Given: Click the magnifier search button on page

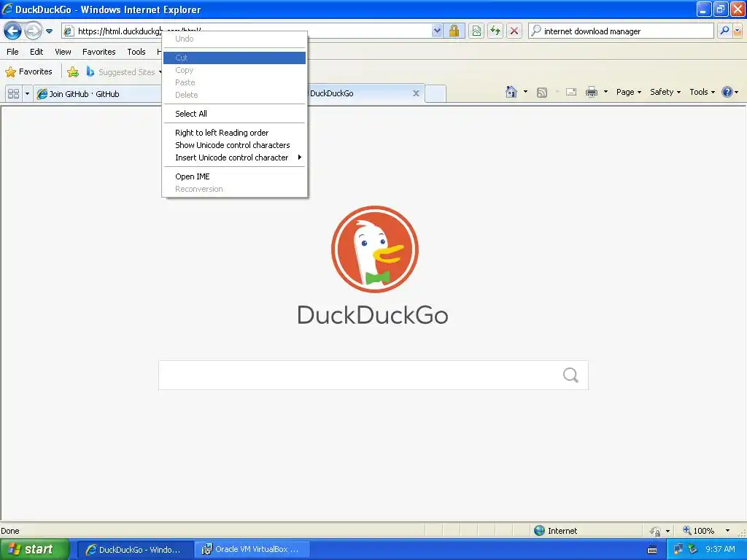Looking at the screenshot, I should coord(570,376).
